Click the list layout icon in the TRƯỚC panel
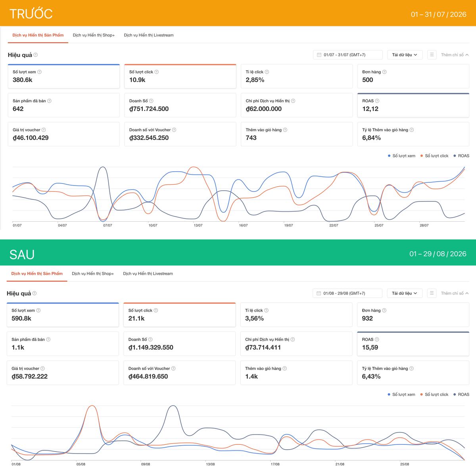Image resolution: width=476 pixels, height=469 pixels. click(432, 55)
